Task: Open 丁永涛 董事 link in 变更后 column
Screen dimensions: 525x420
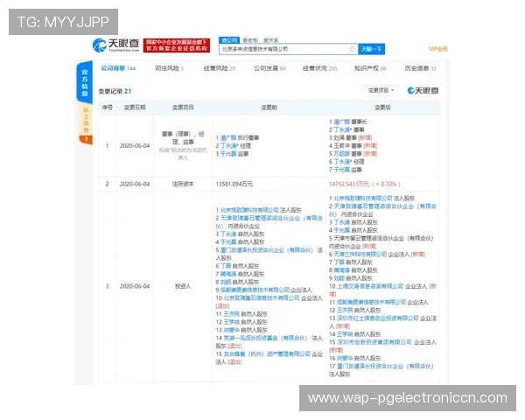Action: coord(343,129)
